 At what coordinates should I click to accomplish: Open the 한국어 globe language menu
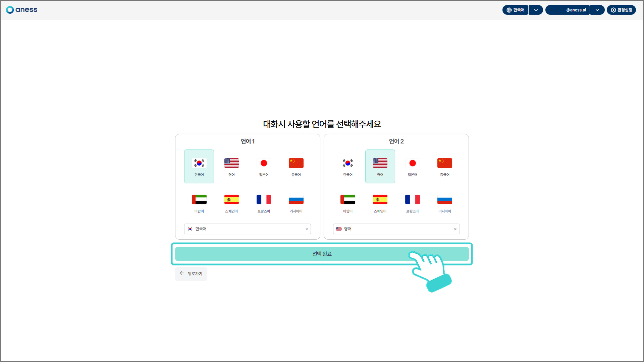[x=515, y=10]
